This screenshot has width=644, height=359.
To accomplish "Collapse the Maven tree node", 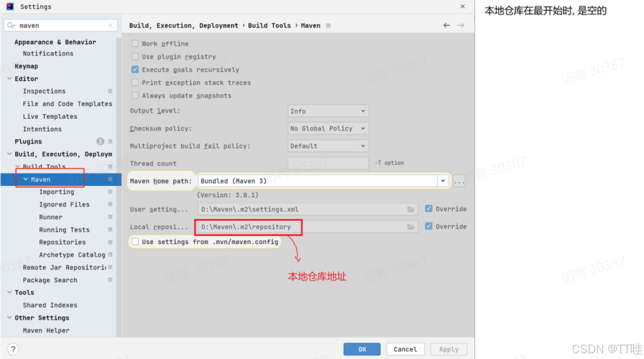I will coord(25,179).
